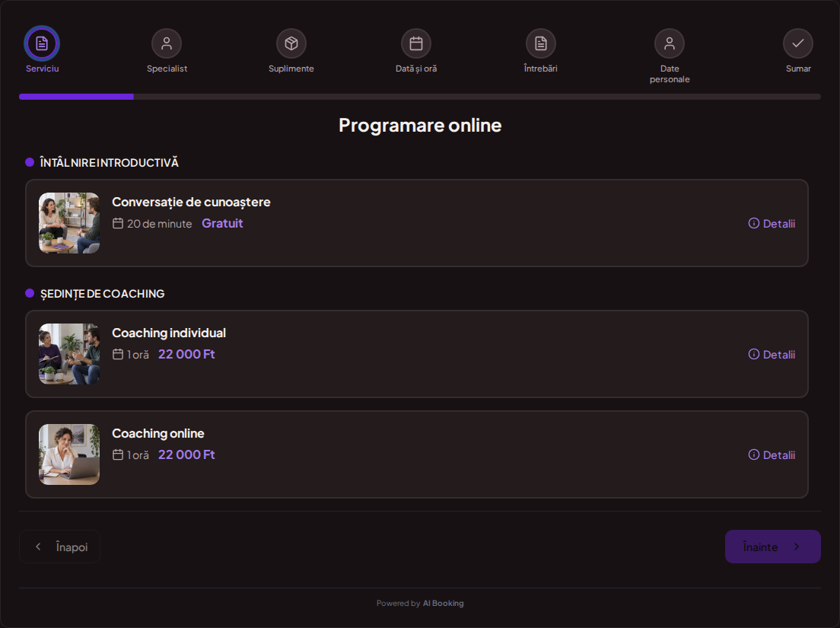Follow the AI Booking footer link
This screenshot has height=628, width=840.
443,604
